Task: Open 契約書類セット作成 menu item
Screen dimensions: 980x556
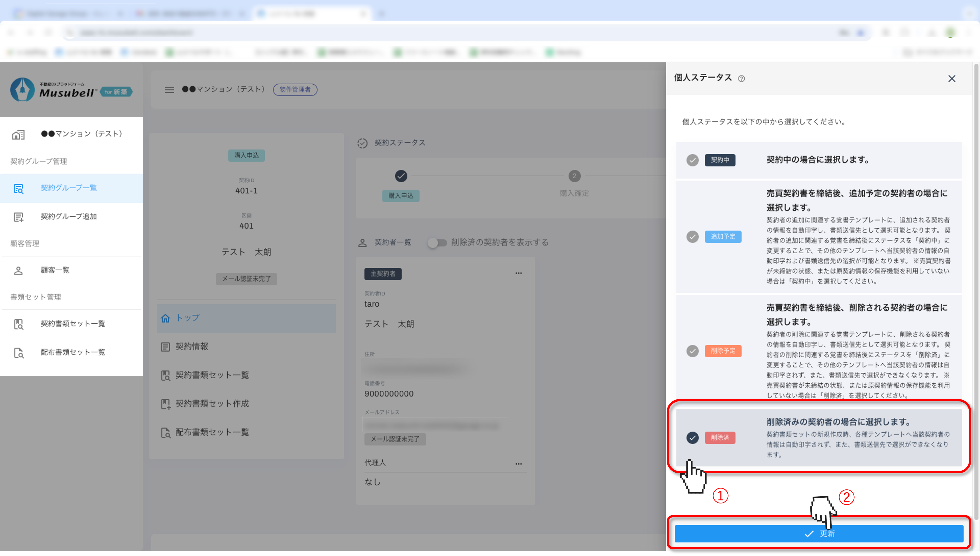Action: tap(212, 404)
